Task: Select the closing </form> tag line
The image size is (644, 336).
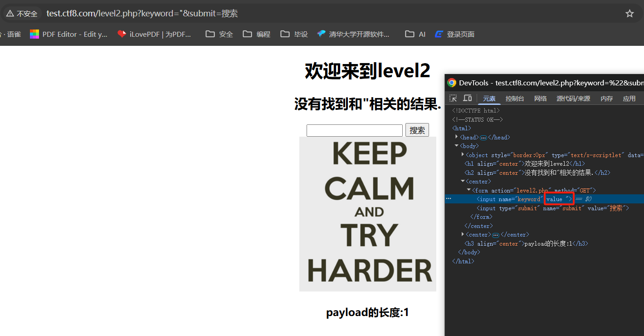Action: coord(481,217)
